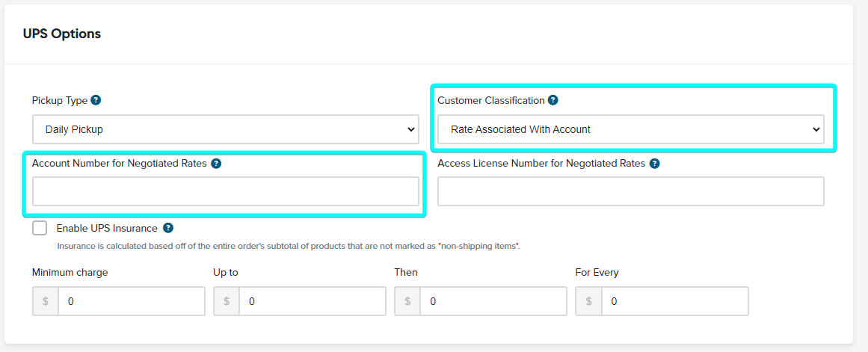Click the UPS Options section heading

pos(62,34)
